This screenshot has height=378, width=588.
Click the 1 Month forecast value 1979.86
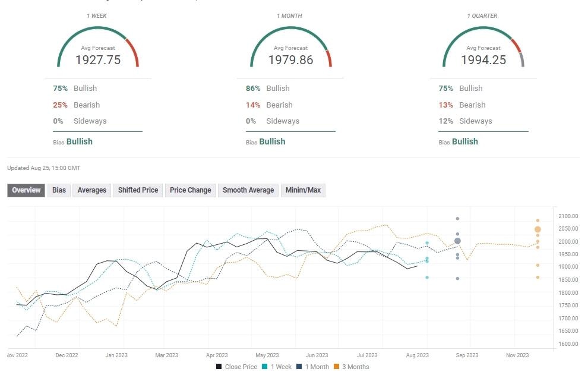(x=290, y=59)
